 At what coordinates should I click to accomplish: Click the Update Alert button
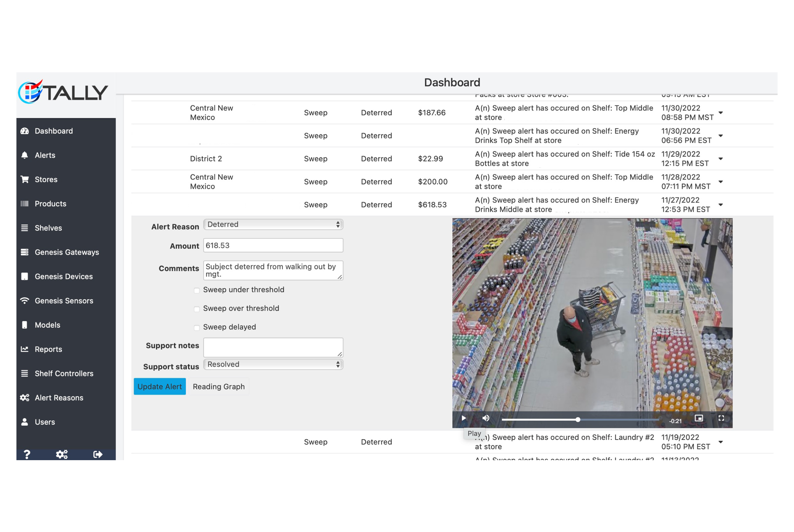click(x=160, y=387)
